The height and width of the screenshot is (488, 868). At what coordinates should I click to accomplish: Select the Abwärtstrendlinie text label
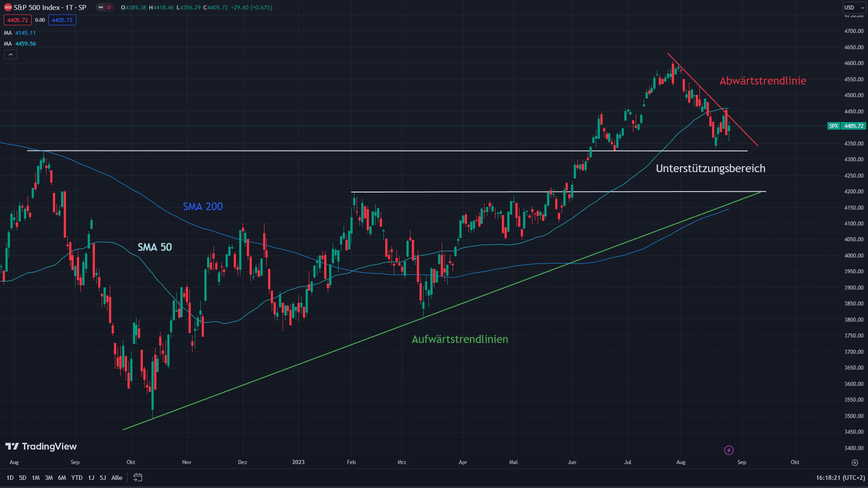763,81
